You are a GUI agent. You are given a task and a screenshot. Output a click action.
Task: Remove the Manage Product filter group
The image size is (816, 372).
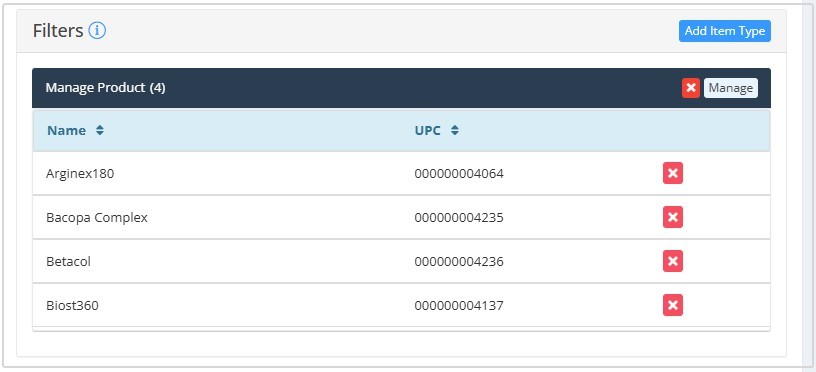691,88
